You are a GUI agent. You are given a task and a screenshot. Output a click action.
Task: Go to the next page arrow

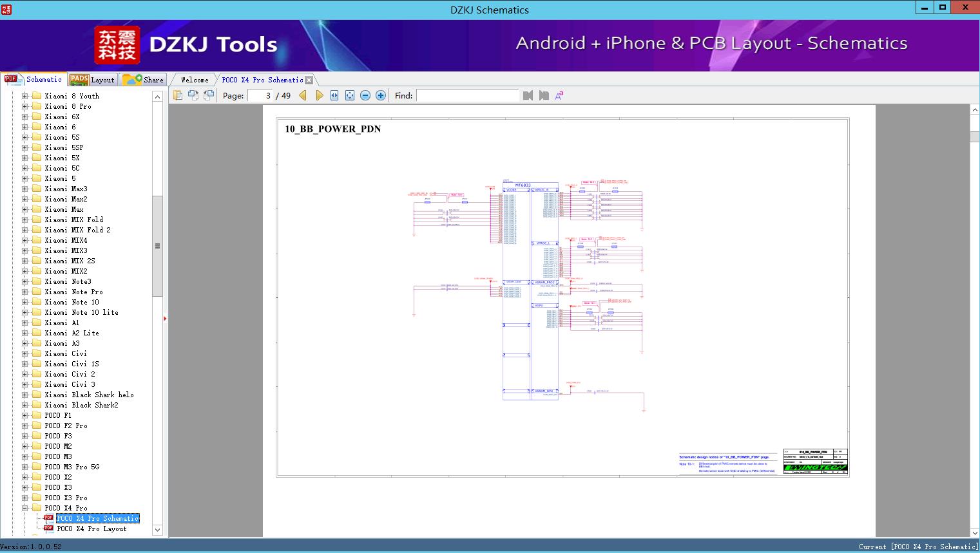[319, 95]
